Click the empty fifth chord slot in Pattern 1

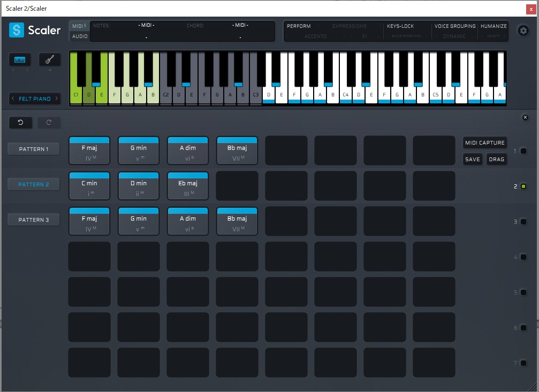[x=286, y=150]
